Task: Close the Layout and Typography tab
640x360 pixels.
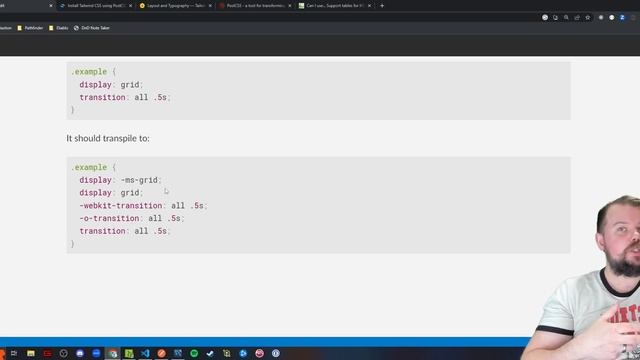Action: click(x=210, y=6)
